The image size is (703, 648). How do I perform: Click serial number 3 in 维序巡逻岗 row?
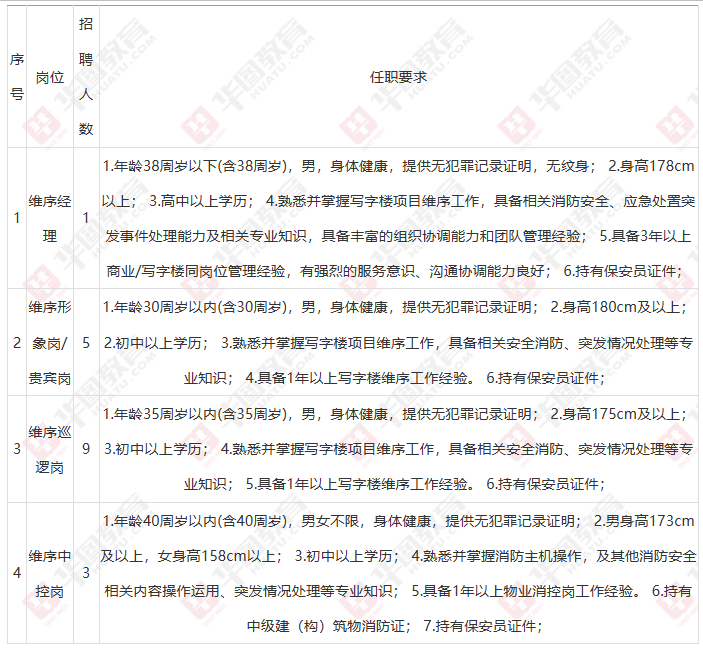point(17,449)
